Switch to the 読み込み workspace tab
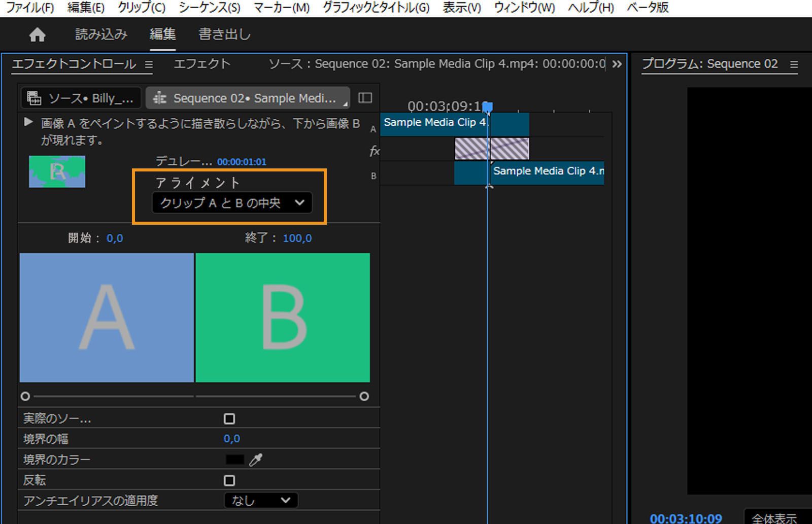Image resolution: width=812 pixels, height=524 pixels. [x=101, y=34]
